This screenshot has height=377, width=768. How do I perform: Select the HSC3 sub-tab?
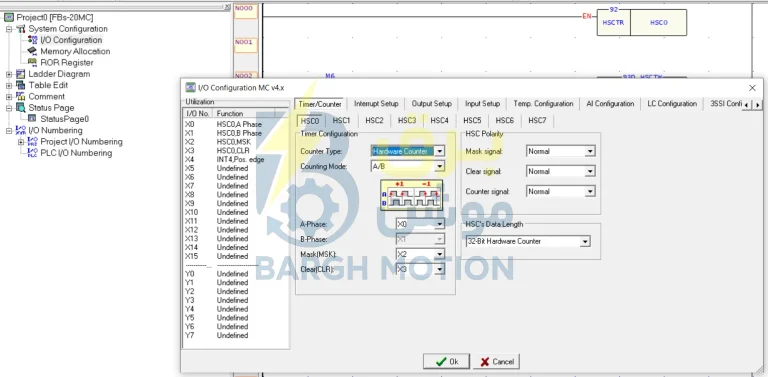(x=407, y=120)
